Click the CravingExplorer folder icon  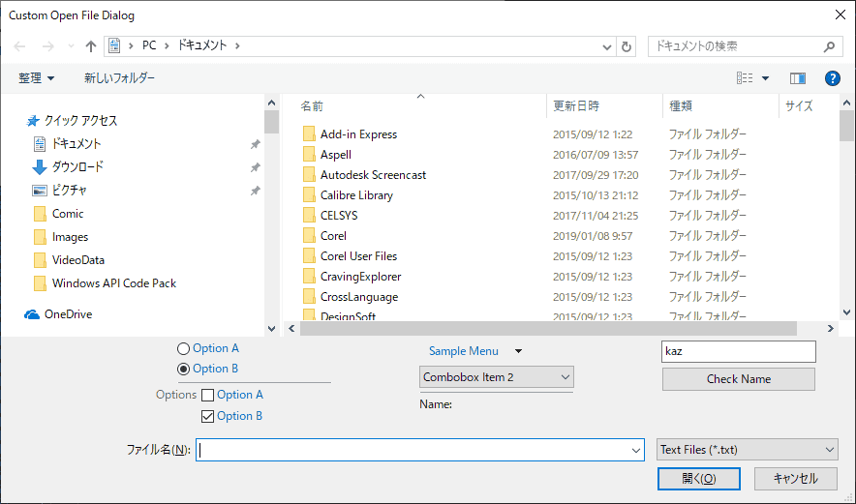309,277
